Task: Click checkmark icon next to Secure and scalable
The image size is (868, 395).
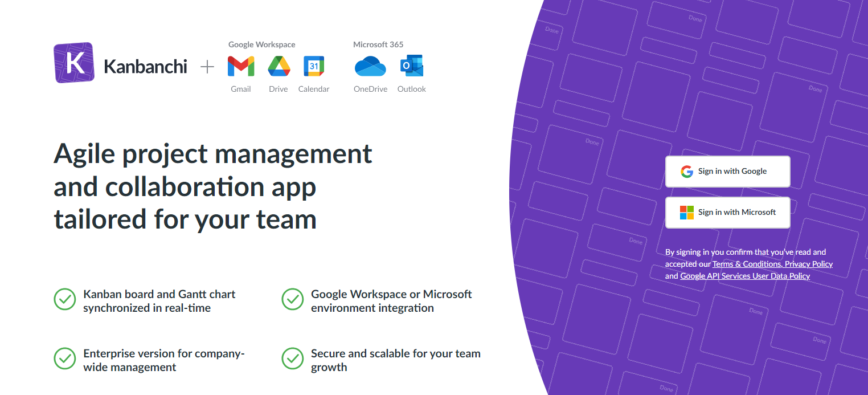Action: [293, 359]
